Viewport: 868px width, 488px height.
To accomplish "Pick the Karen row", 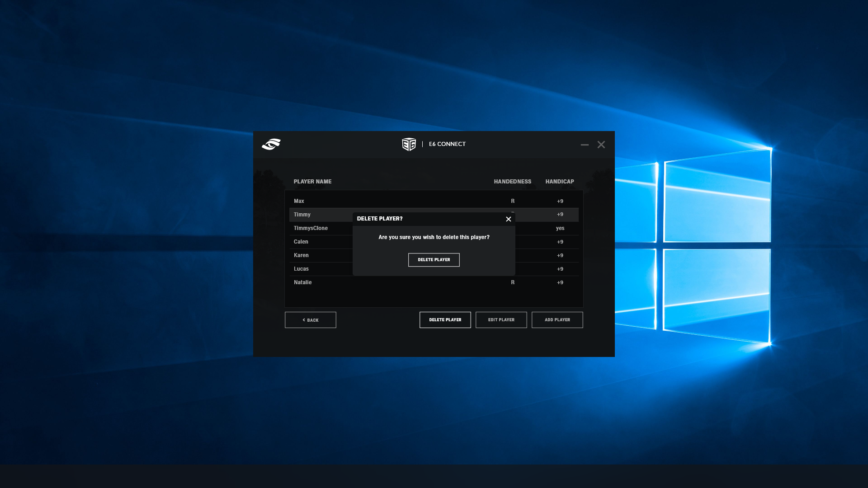I will point(301,255).
